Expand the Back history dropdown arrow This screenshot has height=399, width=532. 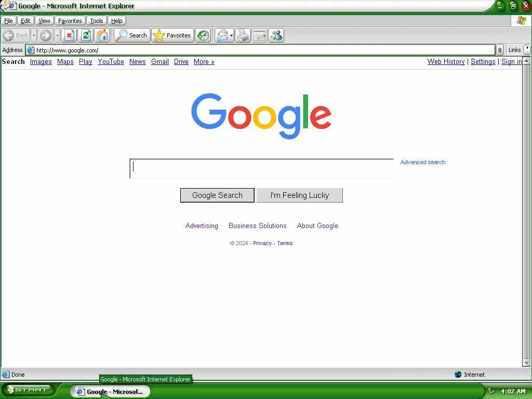[x=34, y=35]
